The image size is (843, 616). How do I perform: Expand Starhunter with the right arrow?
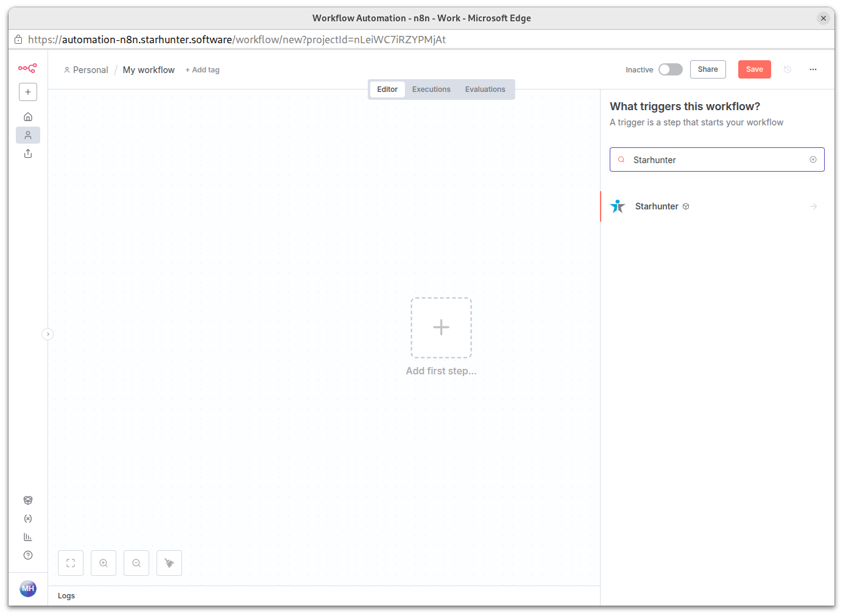814,206
